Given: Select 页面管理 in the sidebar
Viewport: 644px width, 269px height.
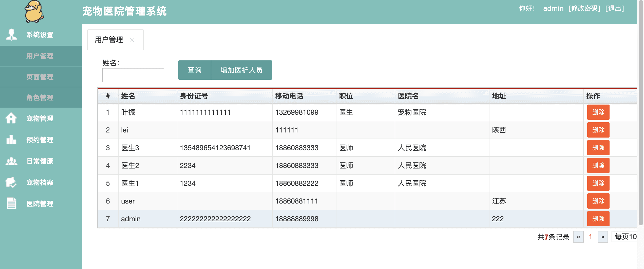Looking at the screenshot, I should tap(40, 77).
